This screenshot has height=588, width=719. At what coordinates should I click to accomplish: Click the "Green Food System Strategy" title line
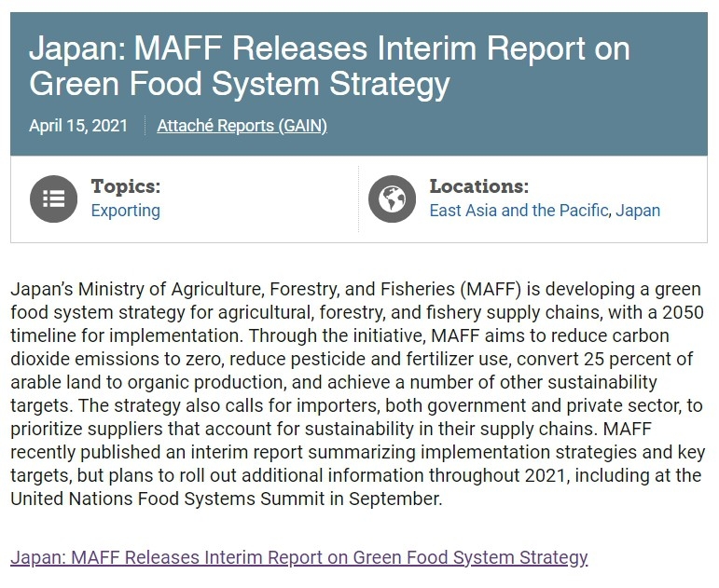click(240, 83)
